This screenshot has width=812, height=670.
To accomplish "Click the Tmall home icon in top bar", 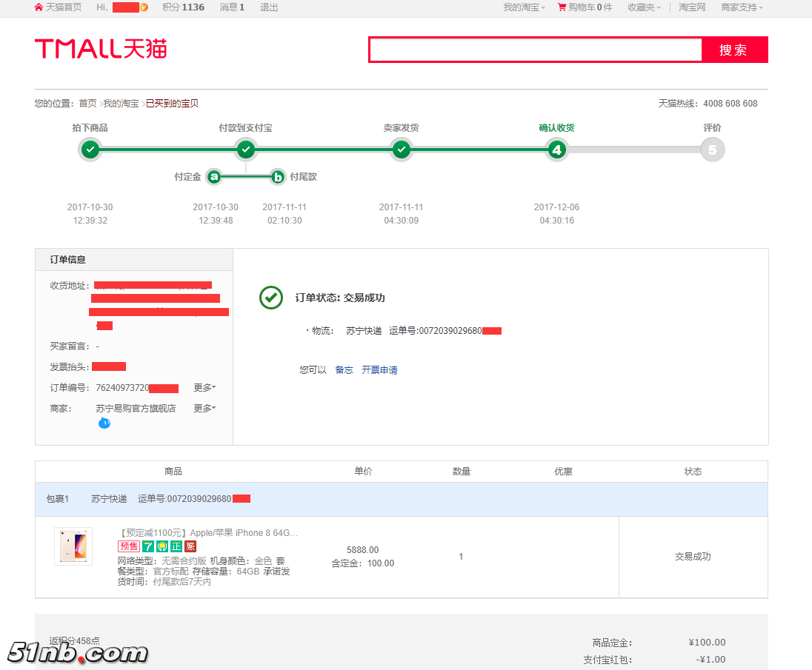I will pos(39,7).
